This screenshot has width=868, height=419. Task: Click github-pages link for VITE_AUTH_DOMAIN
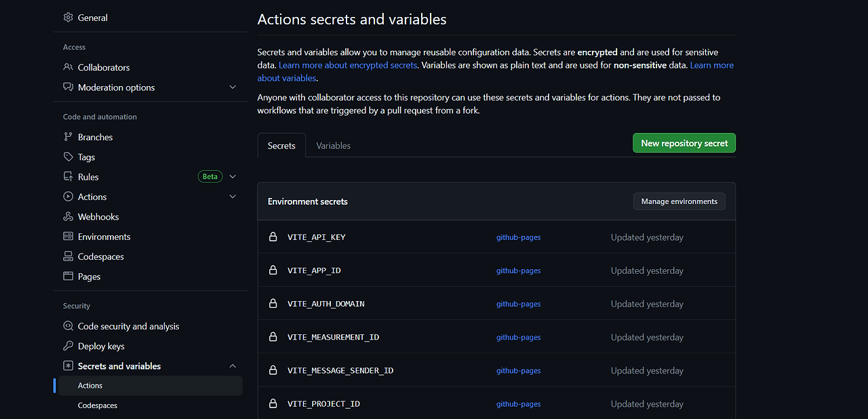pyautogui.click(x=518, y=304)
